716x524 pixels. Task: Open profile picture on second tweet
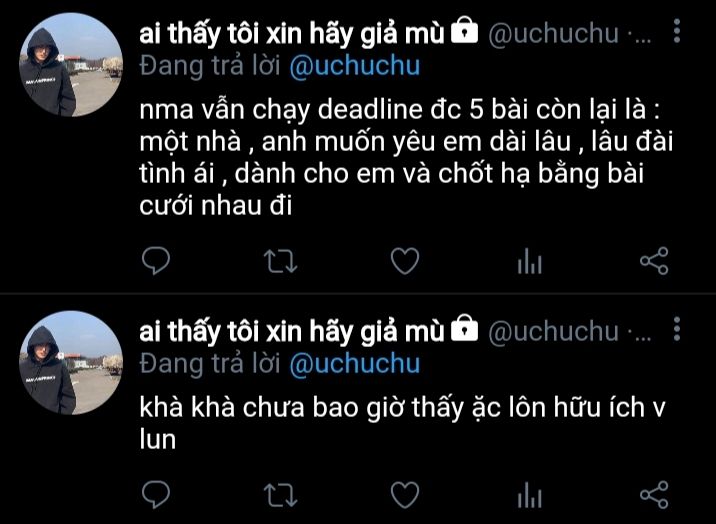71,363
